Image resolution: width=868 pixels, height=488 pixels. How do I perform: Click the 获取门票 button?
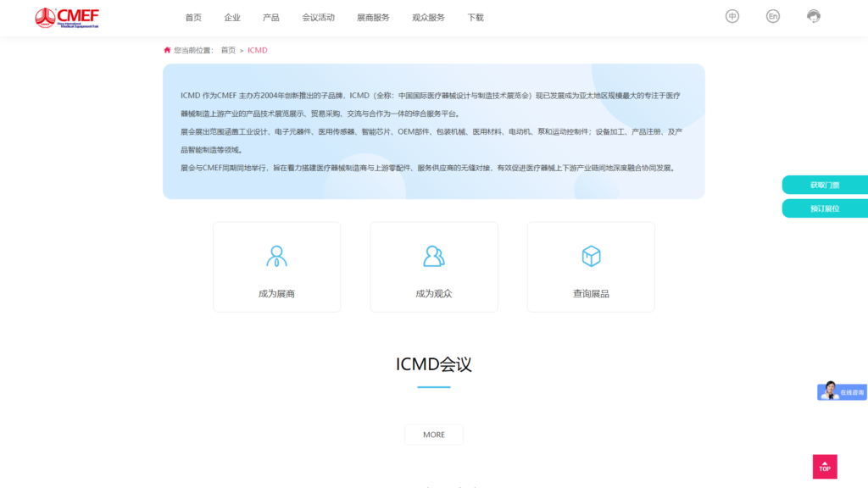pyautogui.click(x=825, y=185)
